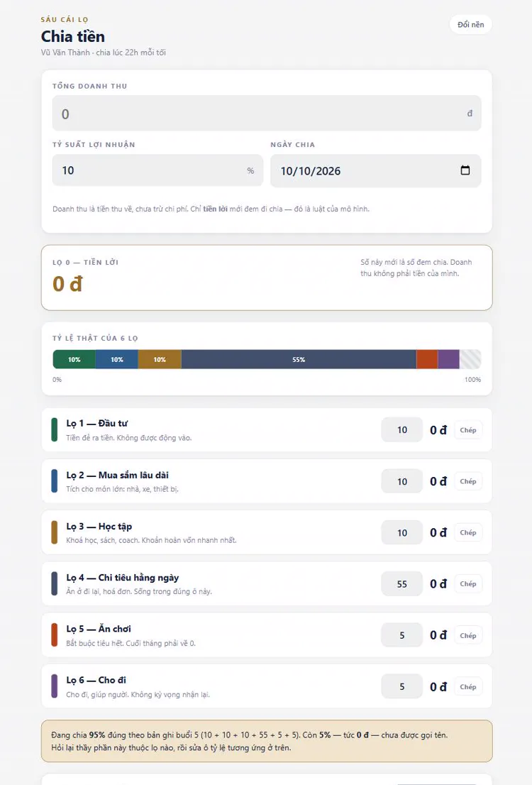
Task: Click the orange segment in ratio bar
Action: pos(427,359)
